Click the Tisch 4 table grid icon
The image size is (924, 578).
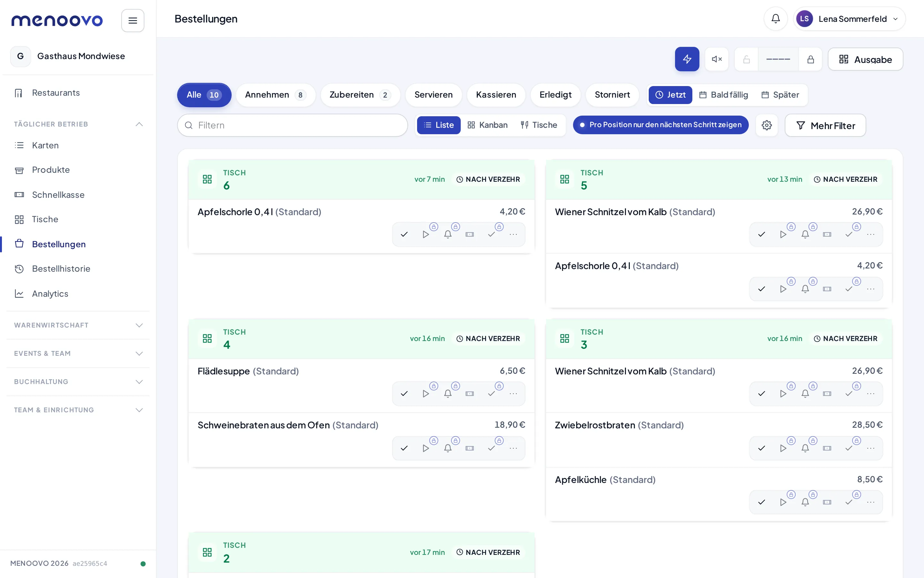pos(207,339)
